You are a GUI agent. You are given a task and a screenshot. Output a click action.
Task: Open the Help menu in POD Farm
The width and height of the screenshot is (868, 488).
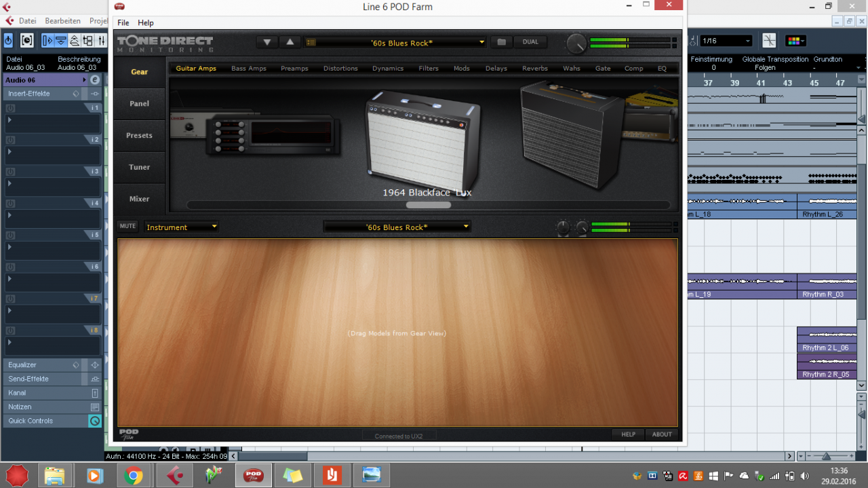(146, 22)
